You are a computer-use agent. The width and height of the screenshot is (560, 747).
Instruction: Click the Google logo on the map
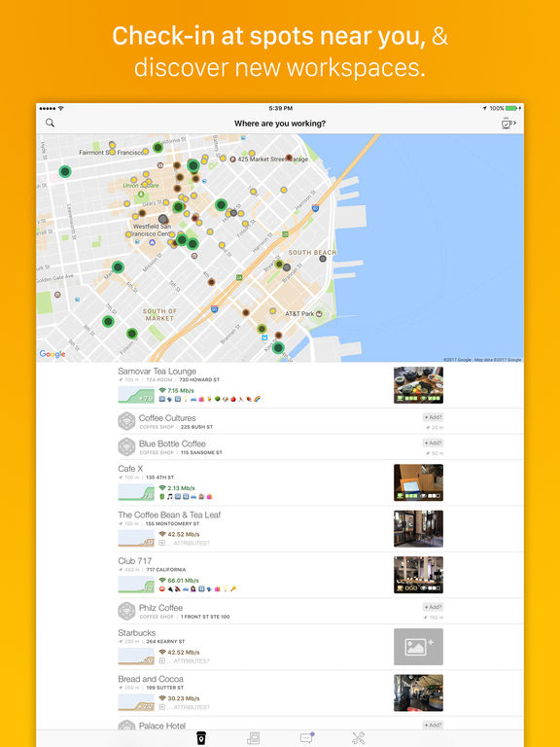point(52,354)
